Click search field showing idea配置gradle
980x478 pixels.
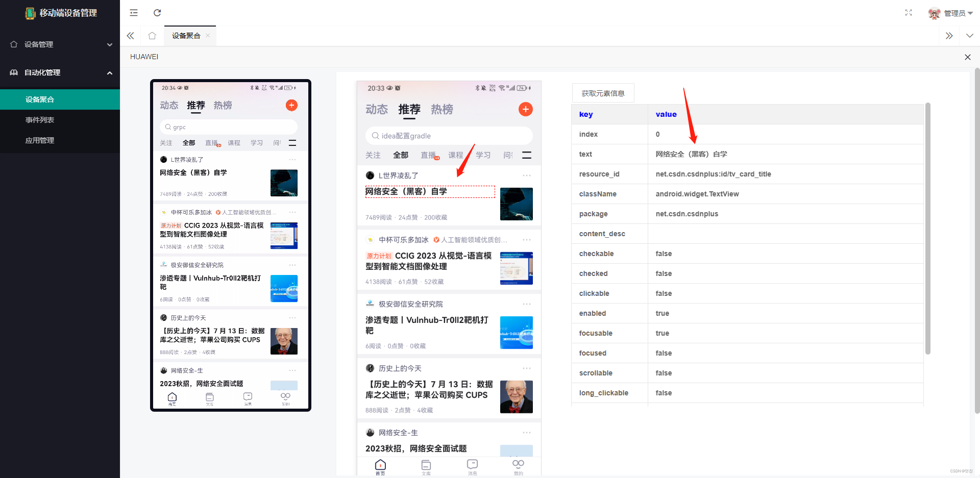point(449,136)
